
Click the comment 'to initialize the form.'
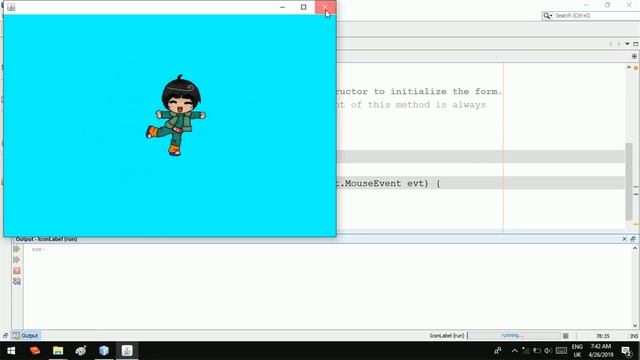pyautogui.click(x=438, y=91)
